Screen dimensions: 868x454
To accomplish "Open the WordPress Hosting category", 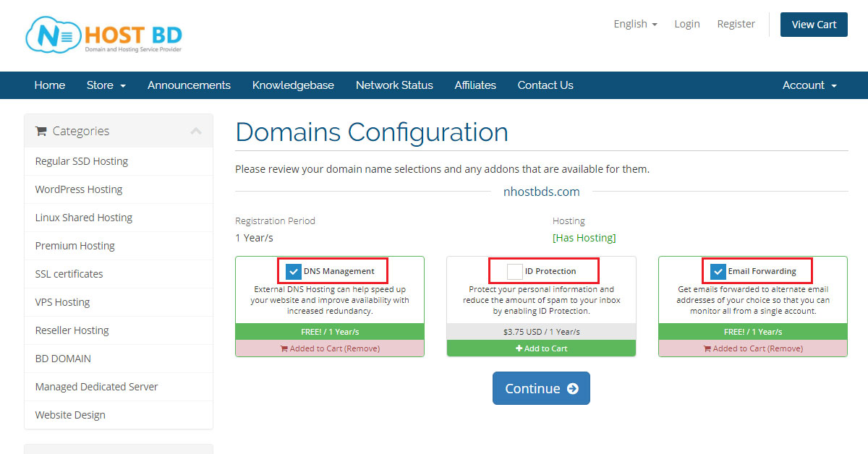I will coord(78,189).
